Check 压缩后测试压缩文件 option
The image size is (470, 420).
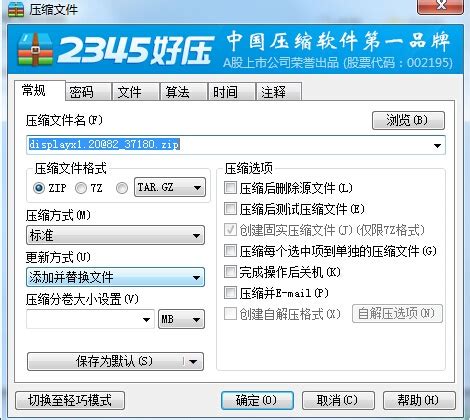(x=230, y=209)
